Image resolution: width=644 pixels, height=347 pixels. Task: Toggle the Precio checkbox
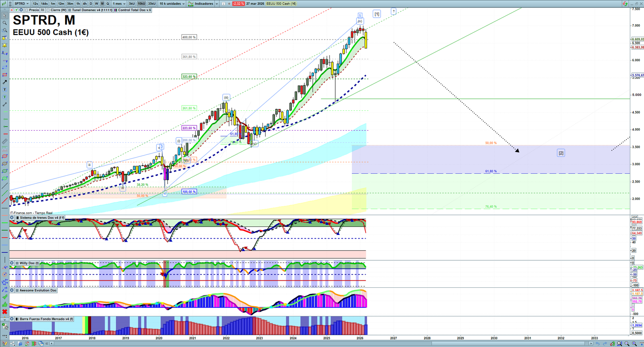click(27, 10)
